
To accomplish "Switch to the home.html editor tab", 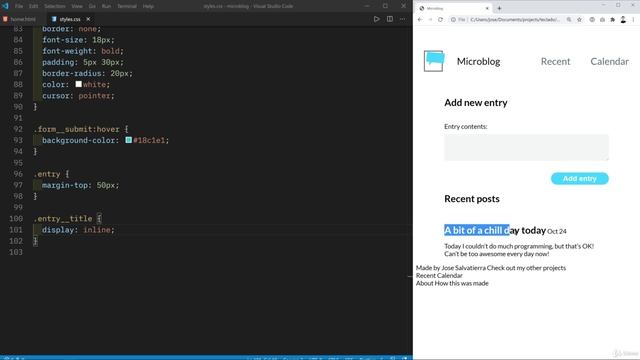I will [x=20, y=19].
